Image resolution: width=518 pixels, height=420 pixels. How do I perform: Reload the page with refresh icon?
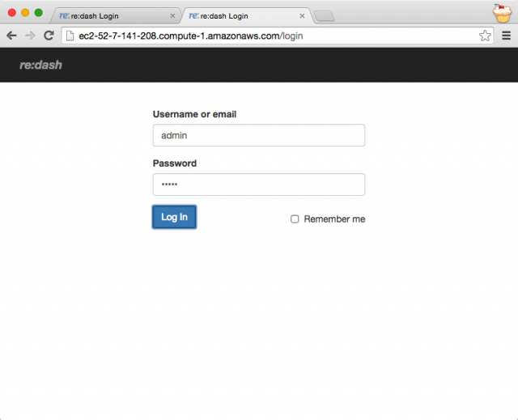49,36
